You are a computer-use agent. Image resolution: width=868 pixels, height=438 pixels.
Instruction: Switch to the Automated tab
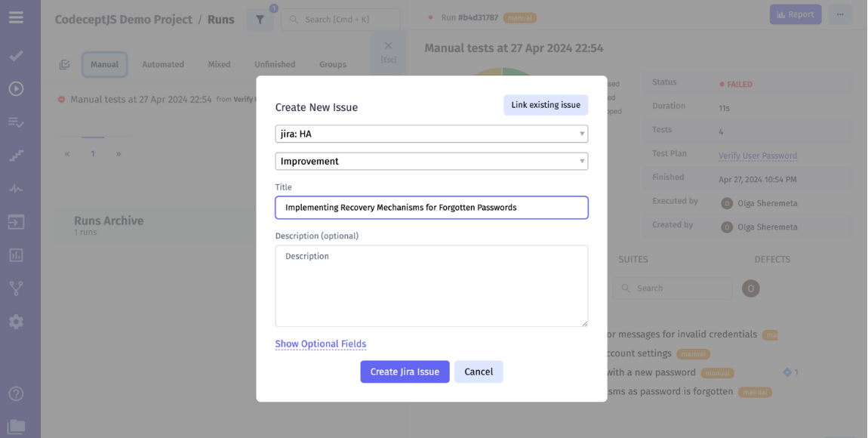click(163, 64)
